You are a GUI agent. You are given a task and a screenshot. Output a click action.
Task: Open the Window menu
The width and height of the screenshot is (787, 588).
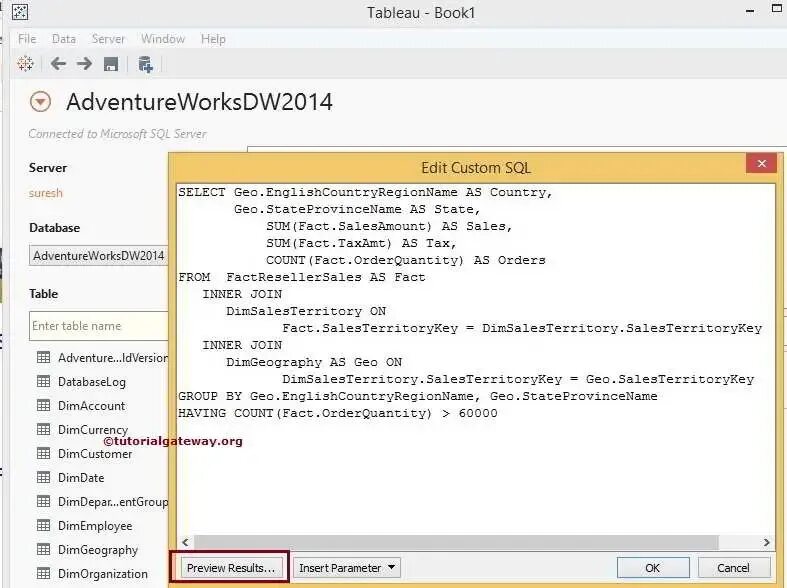[x=163, y=39]
